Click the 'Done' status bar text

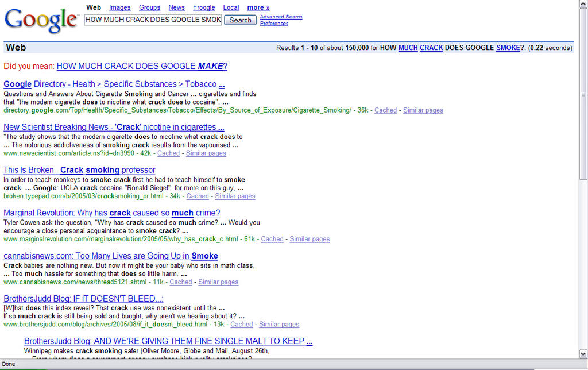point(9,364)
